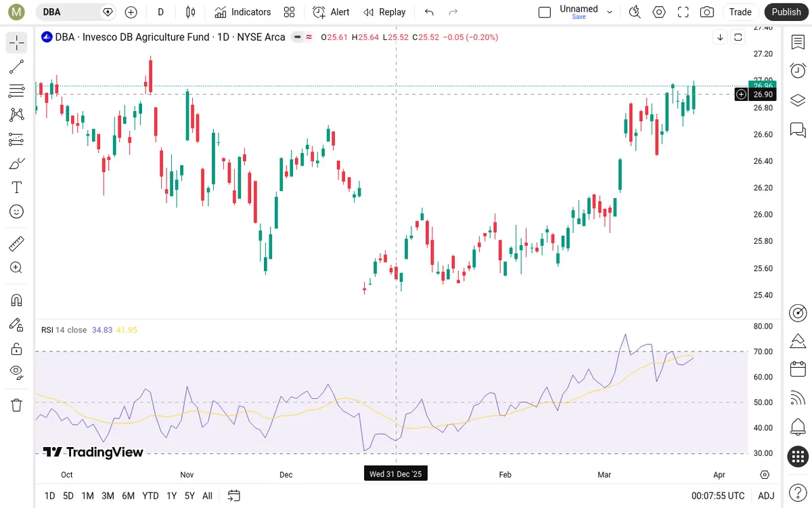Select the text annotation tool
The image size is (812, 508).
tap(17, 188)
